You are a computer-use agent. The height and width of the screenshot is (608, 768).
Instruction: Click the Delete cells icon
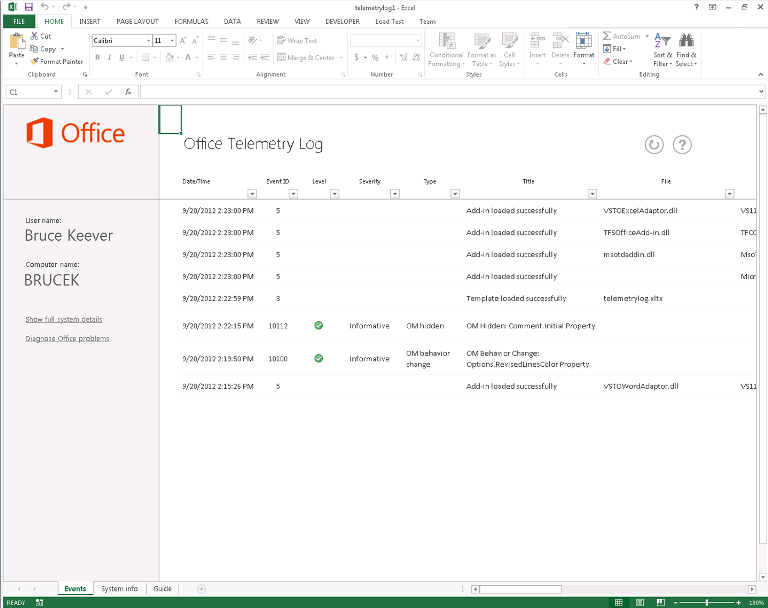pyautogui.click(x=560, y=41)
